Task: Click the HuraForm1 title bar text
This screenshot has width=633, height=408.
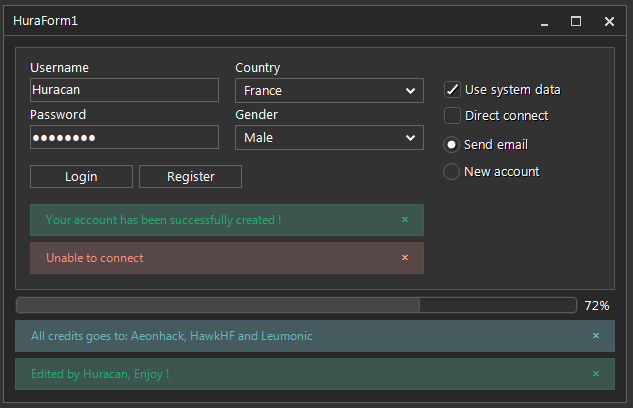Action: click(x=45, y=21)
